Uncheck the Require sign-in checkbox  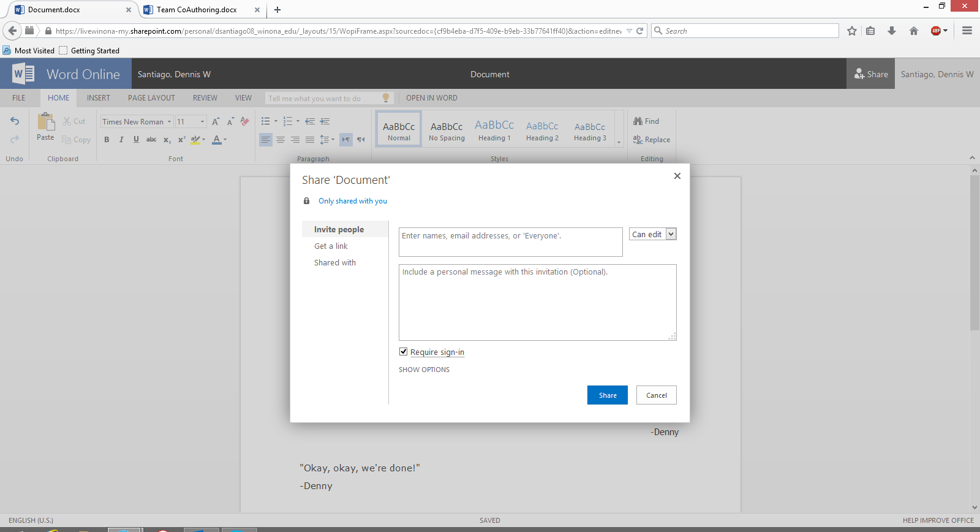403,352
